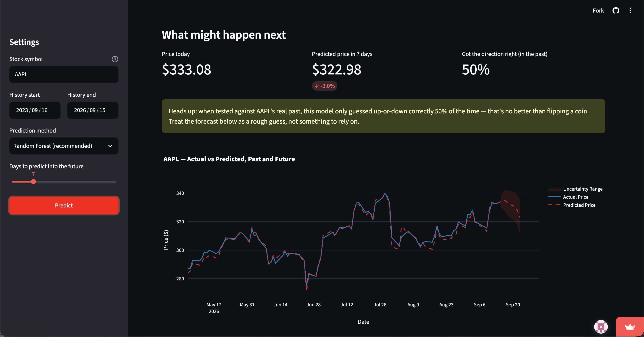Click the 280 y-axis tick label
Screen dimensions: 644x337
pos(180,278)
